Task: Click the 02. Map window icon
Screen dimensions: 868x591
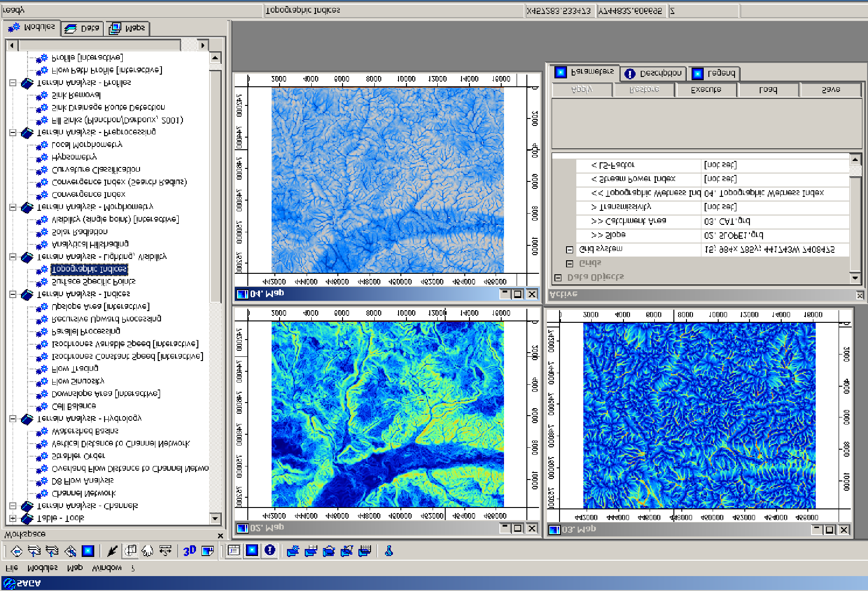Action: click(242, 528)
